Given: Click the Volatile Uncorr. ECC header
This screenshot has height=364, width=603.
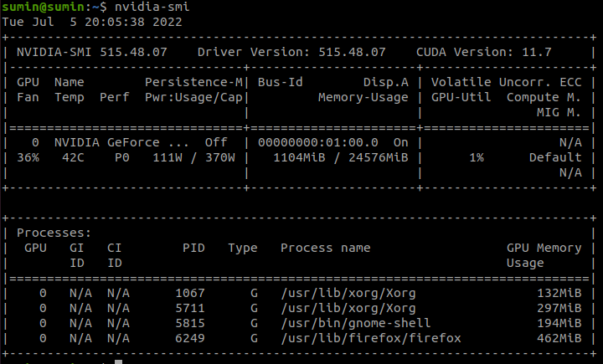Looking at the screenshot, I should [507, 82].
